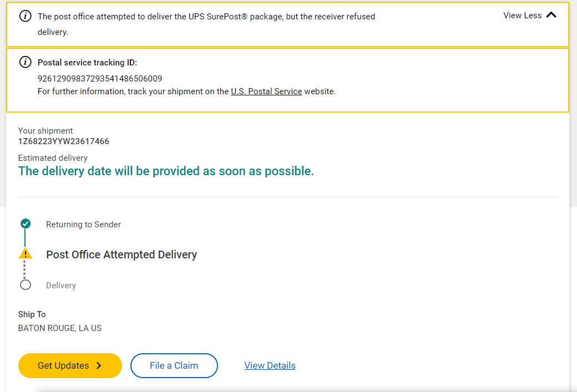Click the Post Office Attempted Delivery status
The height and width of the screenshot is (392, 577).
(x=122, y=254)
